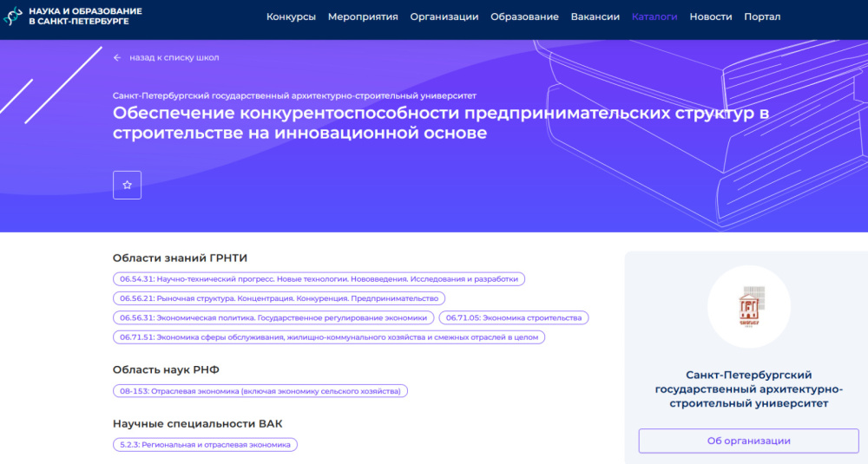Click tag 06.71.05 Экономика строительства

click(513, 317)
